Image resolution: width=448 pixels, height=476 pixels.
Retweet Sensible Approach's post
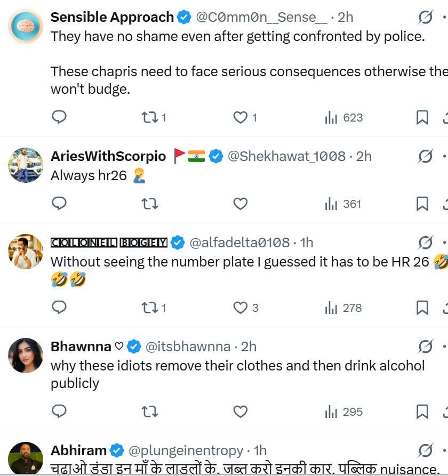tap(150, 117)
